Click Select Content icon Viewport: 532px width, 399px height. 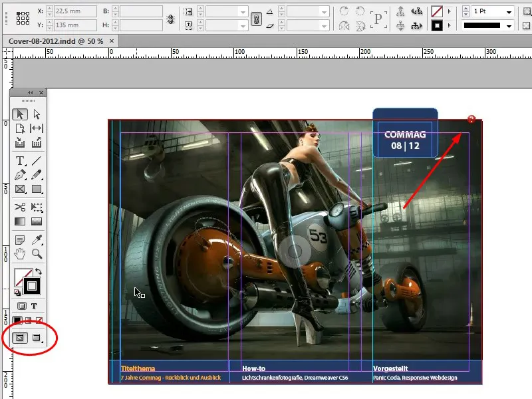click(x=400, y=25)
